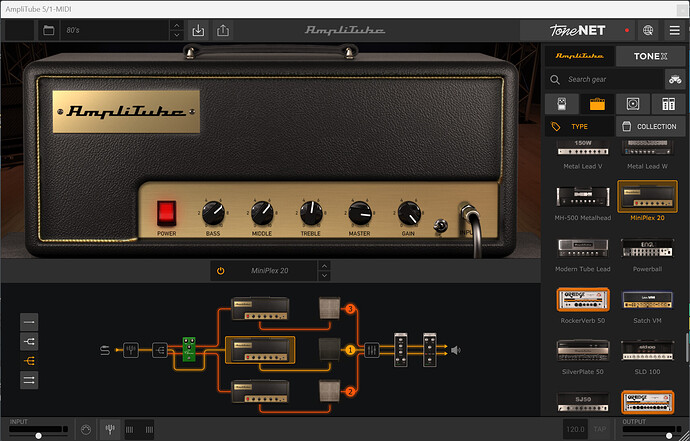Show rack effects category
Image resolution: width=690 pixels, height=441 pixels.
coord(668,104)
